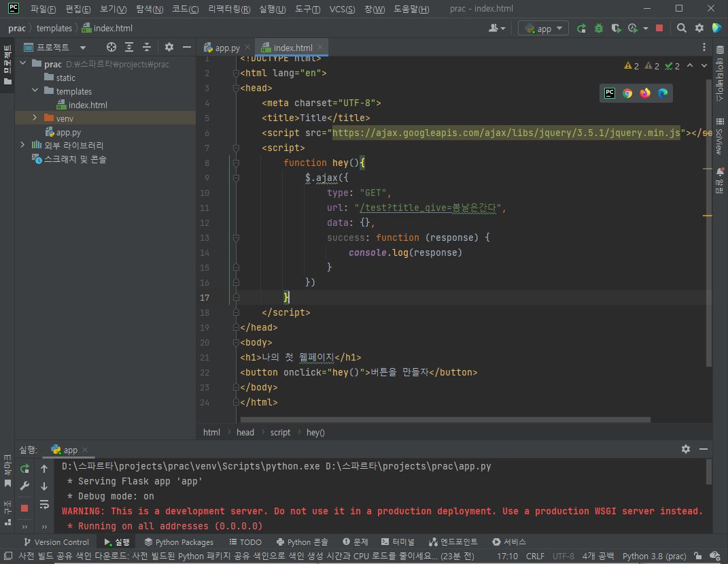Screen dimensions: 728x564
Task: Open the 편집(E) menu
Action: coord(78,9)
